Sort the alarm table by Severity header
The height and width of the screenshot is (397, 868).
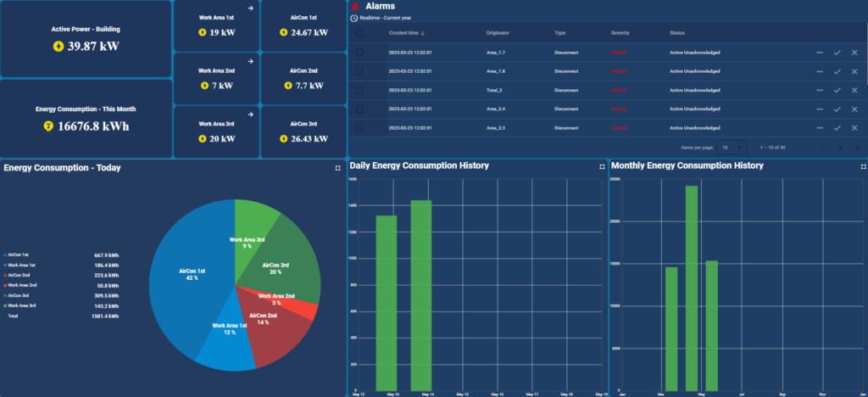[x=620, y=33]
